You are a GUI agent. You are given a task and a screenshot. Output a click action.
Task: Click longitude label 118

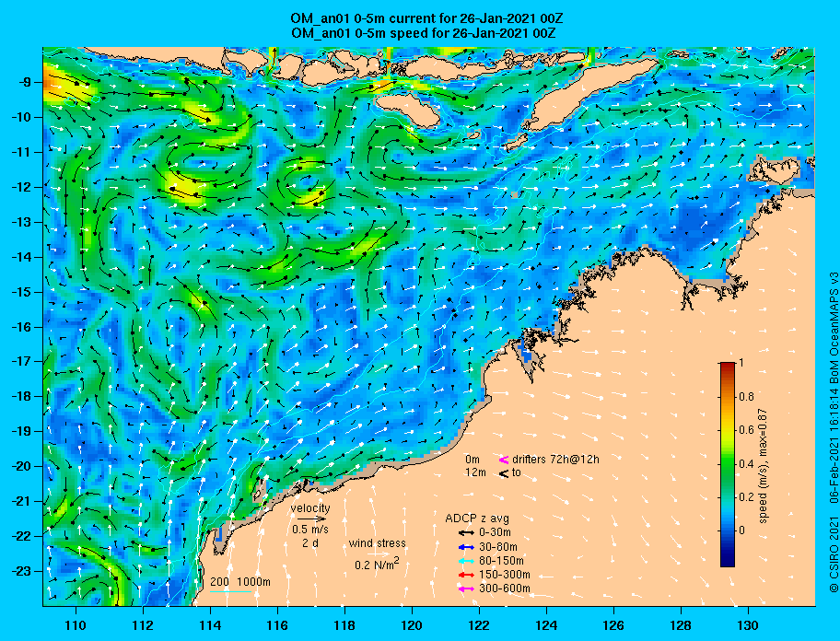pos(344,625)
